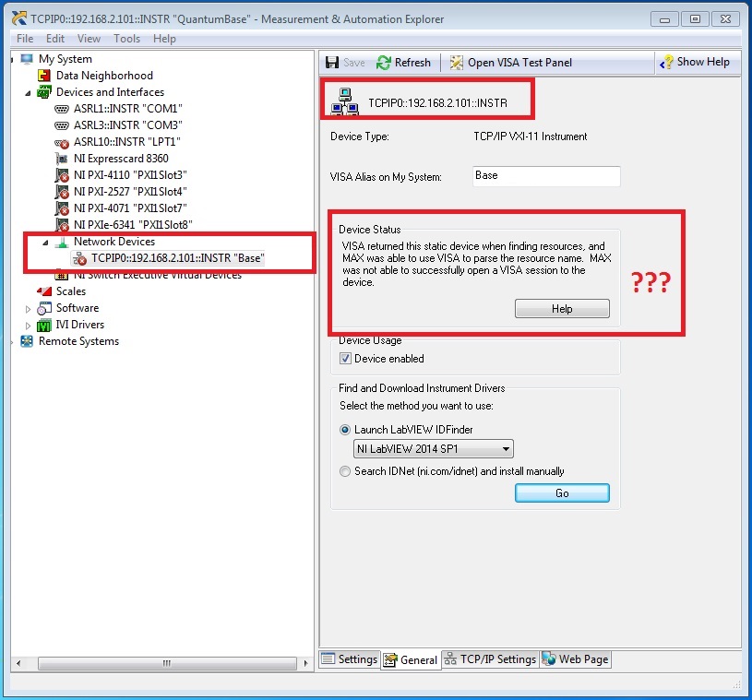Open the File menu
The image size is (752, 700).
25,39
